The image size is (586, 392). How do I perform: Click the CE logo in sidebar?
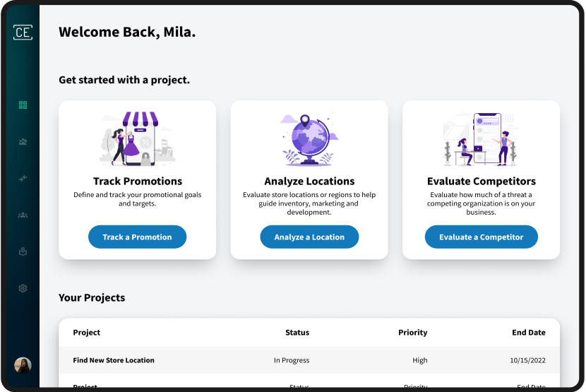(x=23, y=32)
